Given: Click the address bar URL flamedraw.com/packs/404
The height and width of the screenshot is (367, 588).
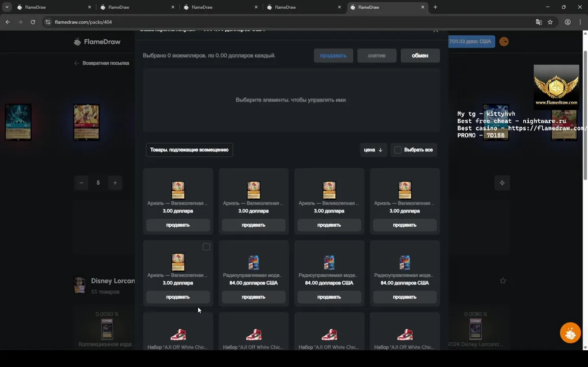Looking at the screenshot, I should [83, 22].
